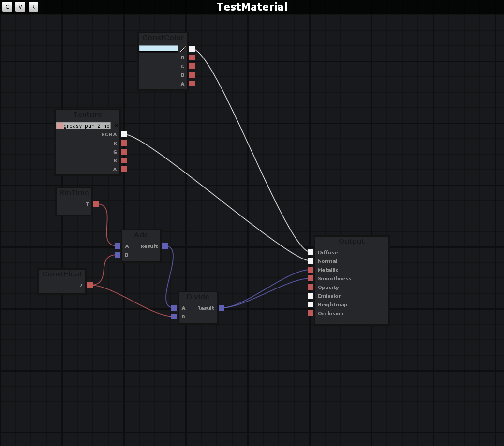The image size is (504, 446).
Task: Click the greasy-pan-2-no texture field
Action: click(83, 126)
